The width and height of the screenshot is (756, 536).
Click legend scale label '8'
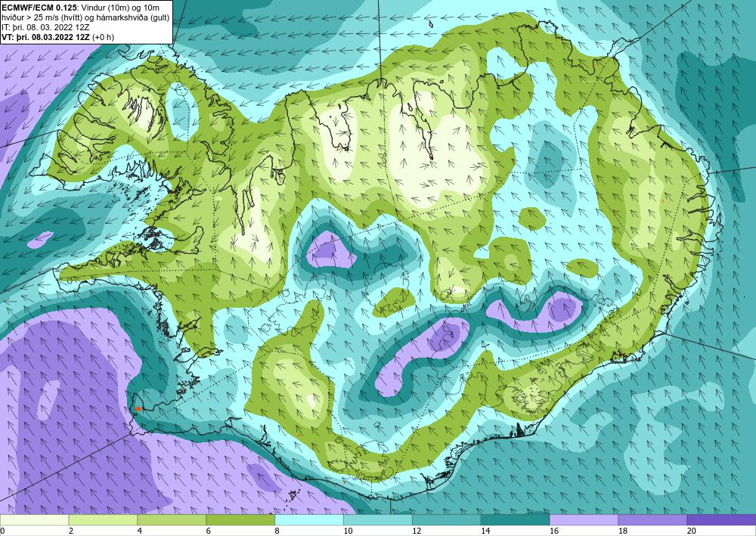pos(277,531)
